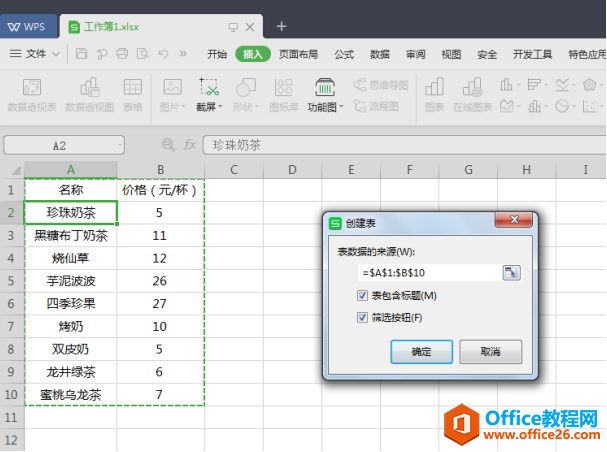Screen dimensions: 607x452
Task: Click the save icon in the quick toolbar
Action: 81,53
